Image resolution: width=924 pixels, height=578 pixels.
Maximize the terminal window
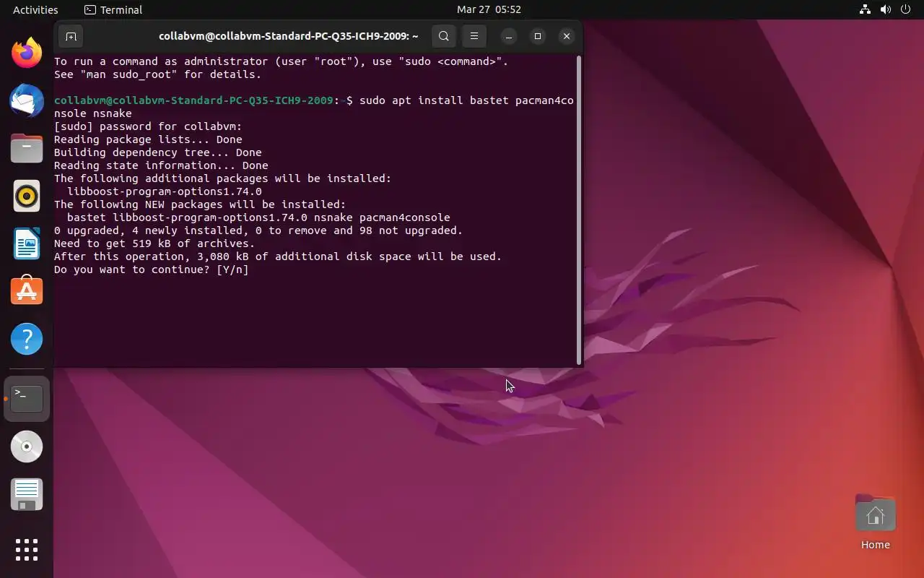pyautogui.click(x=538, y=36)
